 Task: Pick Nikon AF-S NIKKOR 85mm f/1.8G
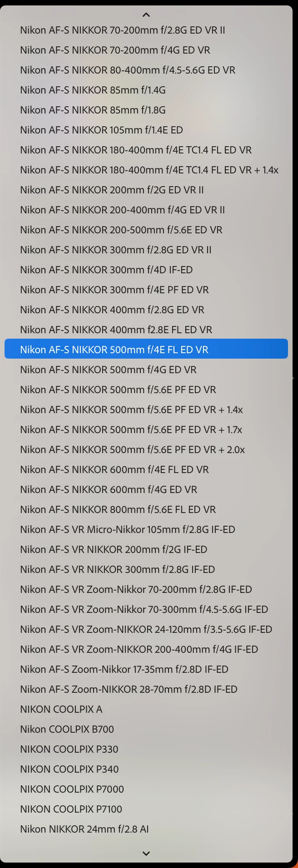146,110
